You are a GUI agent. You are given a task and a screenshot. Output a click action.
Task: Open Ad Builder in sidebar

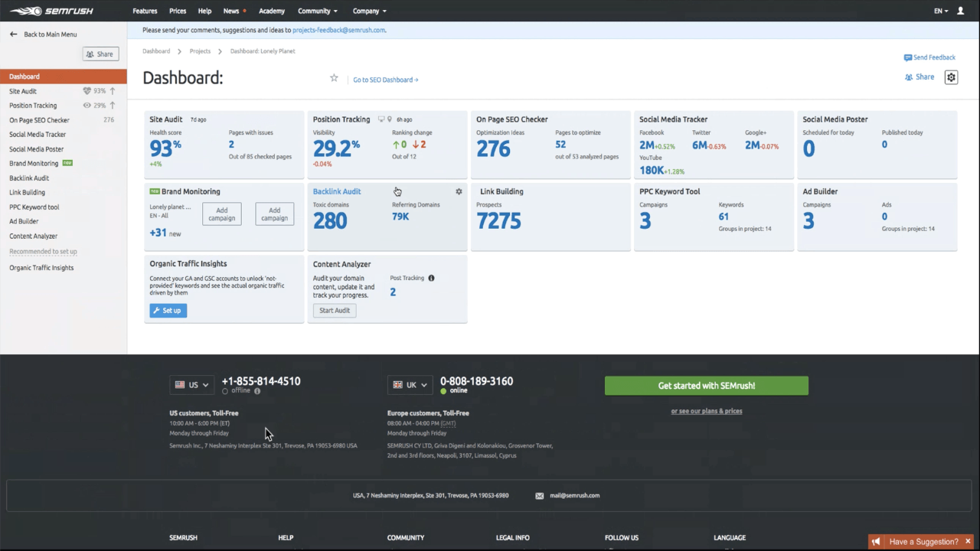click(x=24, y=222)
